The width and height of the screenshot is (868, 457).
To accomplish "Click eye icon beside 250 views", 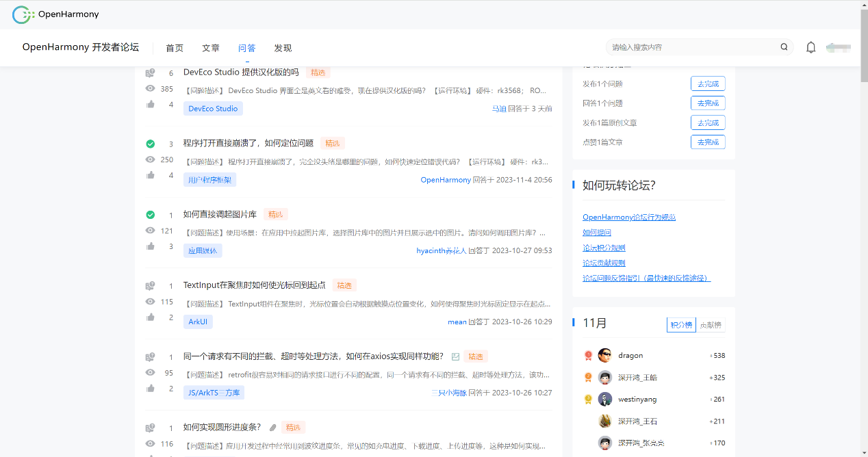I will tap(150, 159).
